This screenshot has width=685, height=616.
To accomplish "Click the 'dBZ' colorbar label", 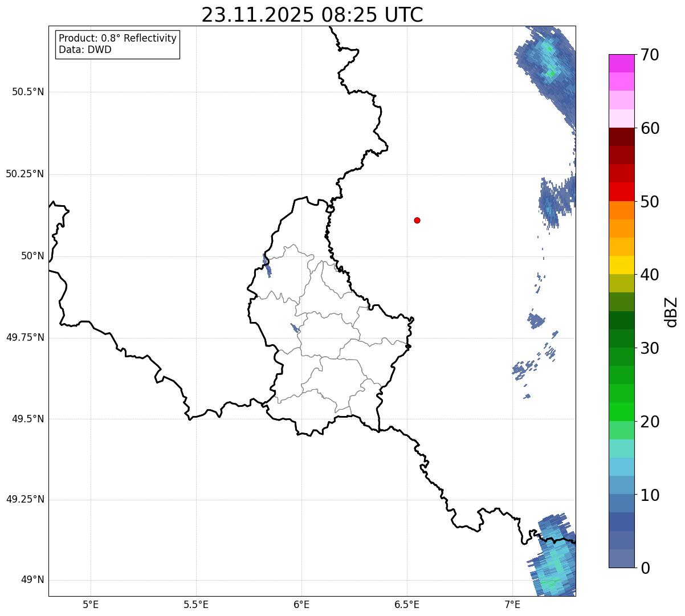I will click(671, 312).
